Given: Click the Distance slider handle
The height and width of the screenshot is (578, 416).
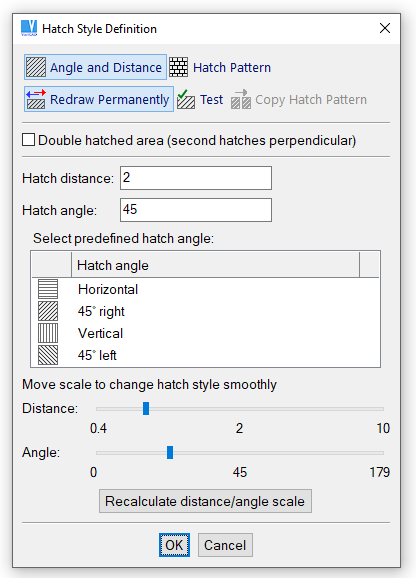Looking at the screenshot, I should click(146, 408).
